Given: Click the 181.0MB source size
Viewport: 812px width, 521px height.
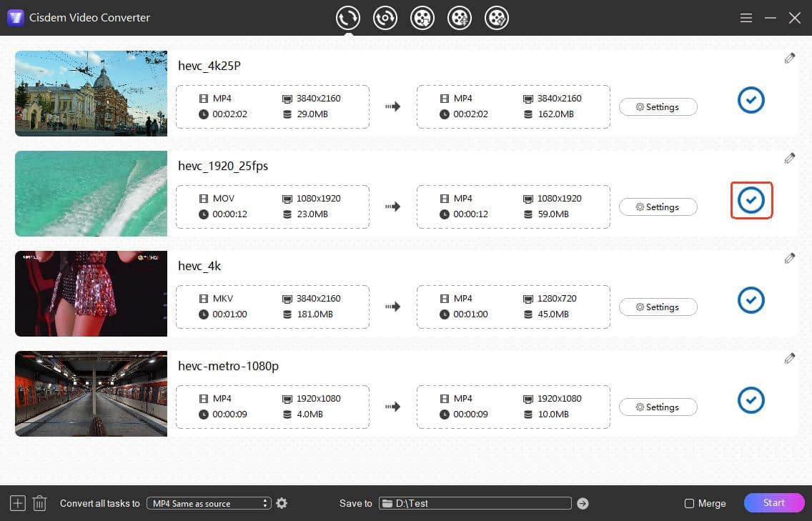Looking at the screenshot, I should click(315, 314).
